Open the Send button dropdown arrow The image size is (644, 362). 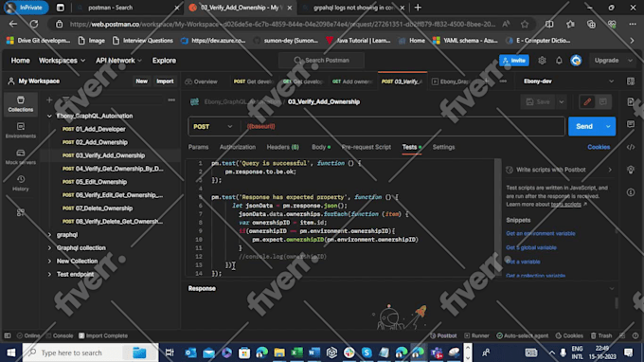pyautogui.click(x=608, y=127)
